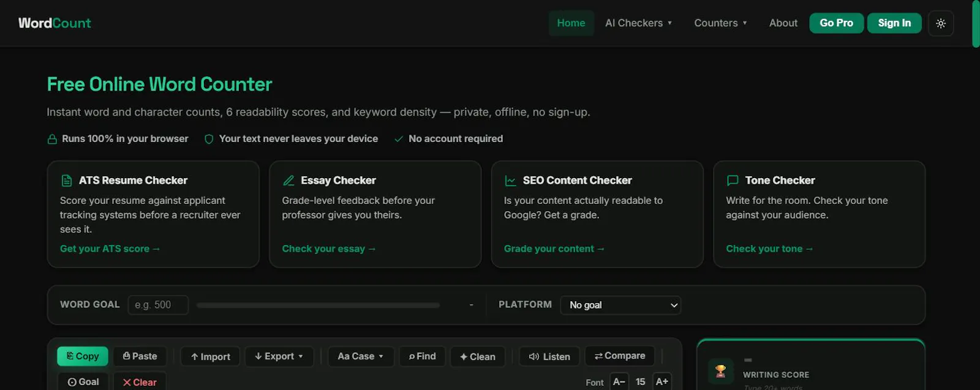
Task: Decrease font size with A− button
Action: [619, 381]
